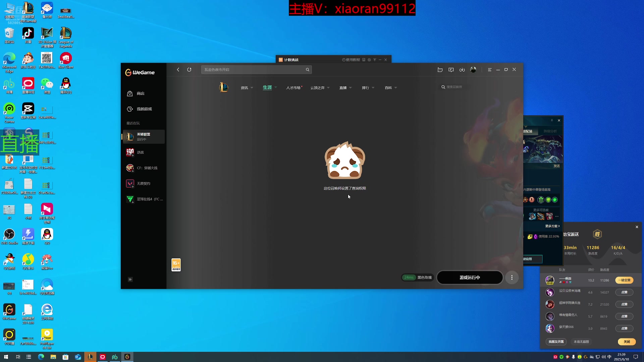This screenshot has height=362, width=644.
Task: Click the League of Legends logo in navigation
Action: click(223, 87)
